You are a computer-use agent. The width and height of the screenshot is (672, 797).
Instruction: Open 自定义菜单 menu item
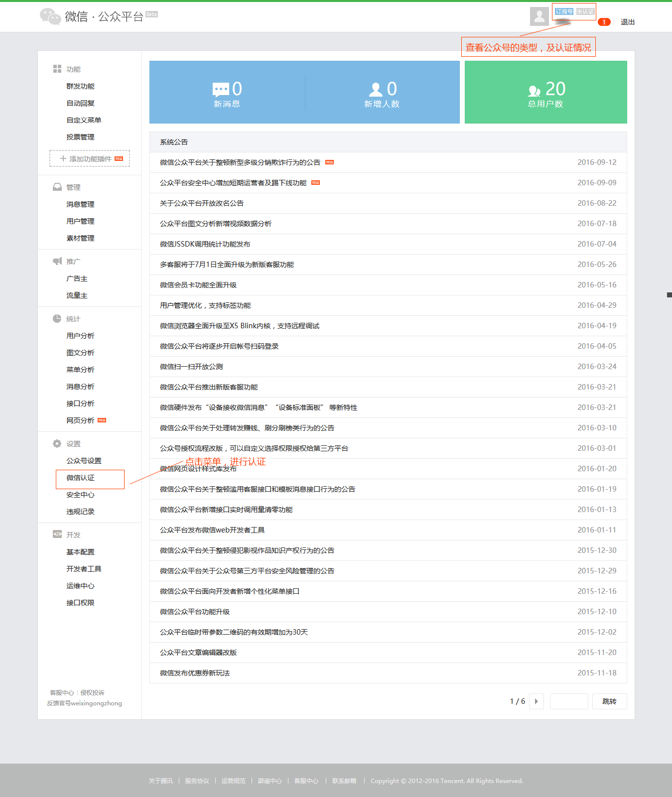click(x=84, y=120)
